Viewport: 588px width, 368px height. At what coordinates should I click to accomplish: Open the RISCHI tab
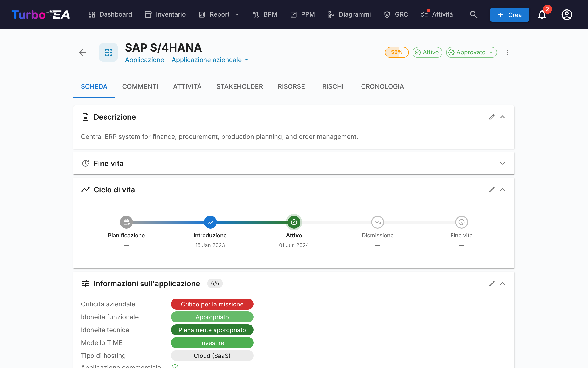[x=333, y=87]
